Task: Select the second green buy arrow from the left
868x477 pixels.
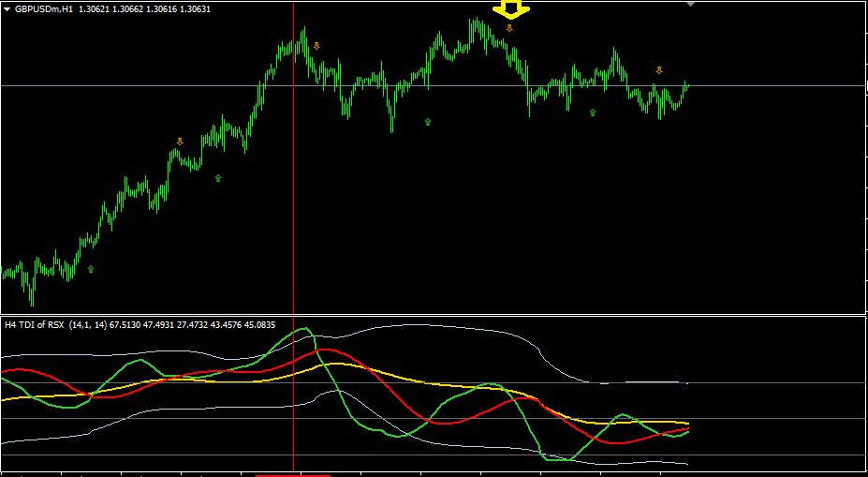Action: (x=218, y=178)
